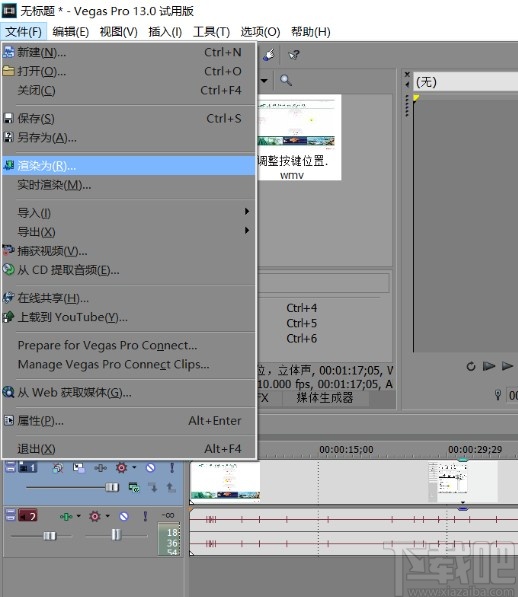Viewport: 518px width, 597px height.
Task: Open track 1 automation dropdown arrow
Action: (x=134, y=467)
